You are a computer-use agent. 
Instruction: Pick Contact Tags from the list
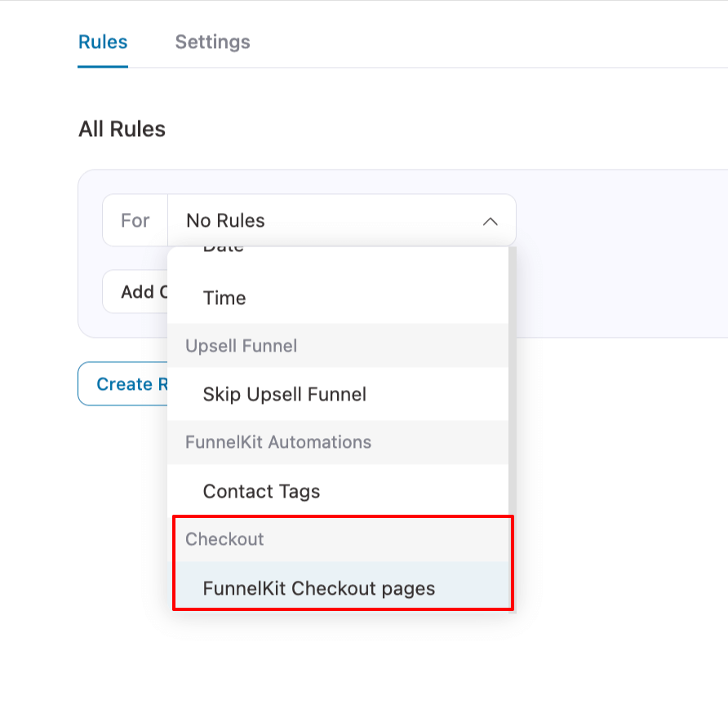[x=261, y=491]
